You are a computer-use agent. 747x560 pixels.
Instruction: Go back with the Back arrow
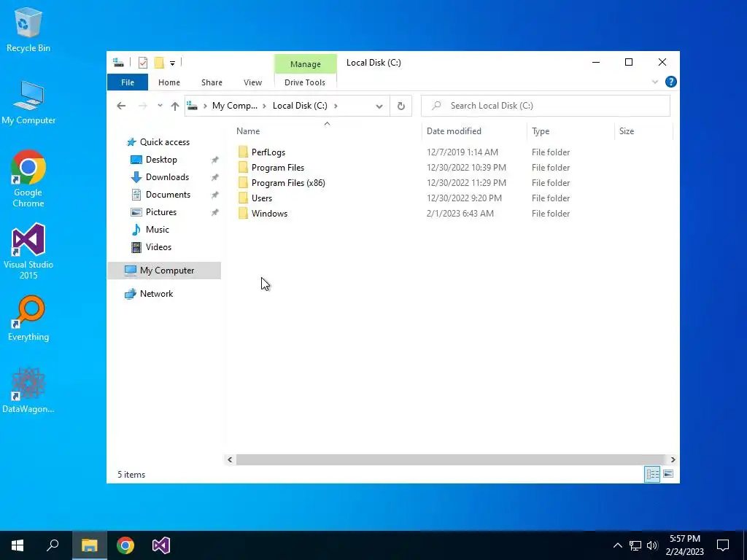122,106
